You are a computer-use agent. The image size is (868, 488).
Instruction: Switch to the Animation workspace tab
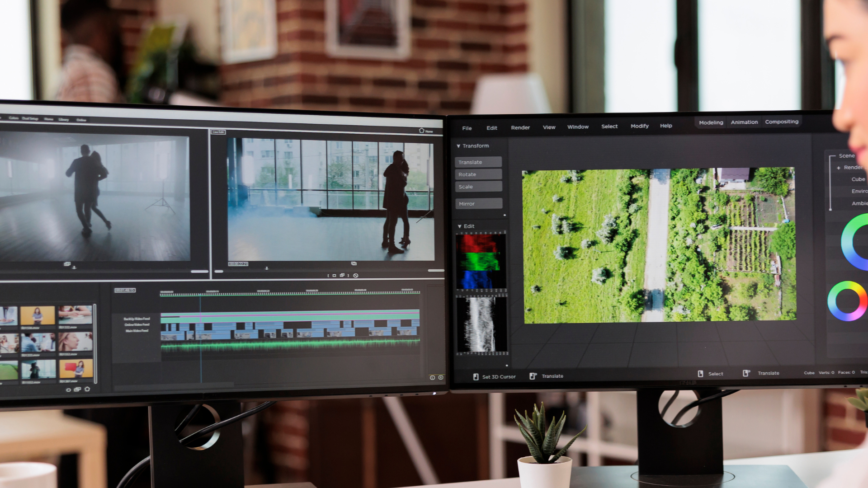coord(744,122)
